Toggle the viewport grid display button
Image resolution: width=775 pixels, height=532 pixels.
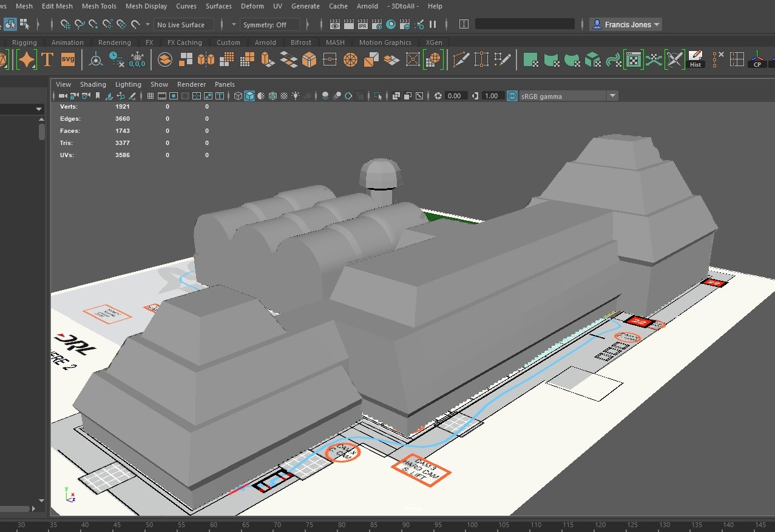click(150, 96)
